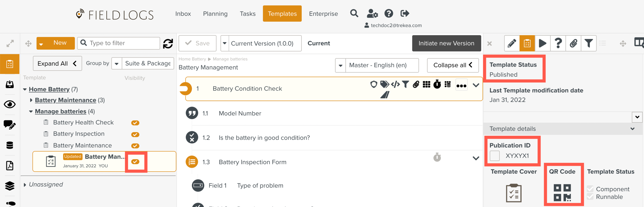Viewport: 644px width, 207px height.
Task: Open the Enterprise menu
Action: [x=323, y=14]
